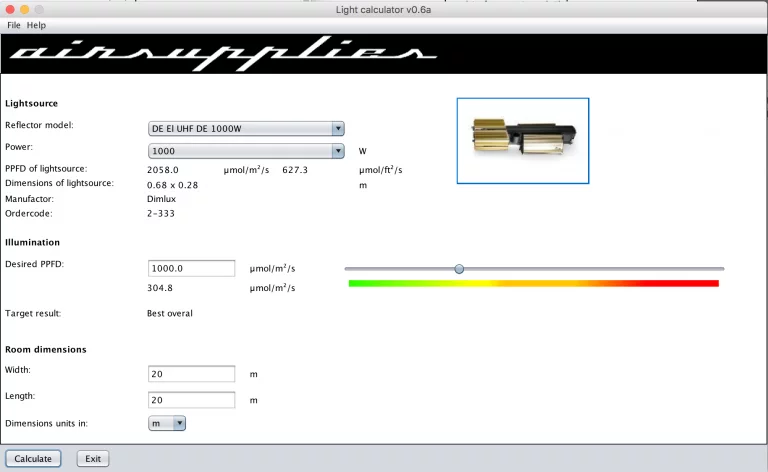This screenshot has height=472, width=768.
Task: Click the Desired PPFD slider handle
Action: [459, 268]
